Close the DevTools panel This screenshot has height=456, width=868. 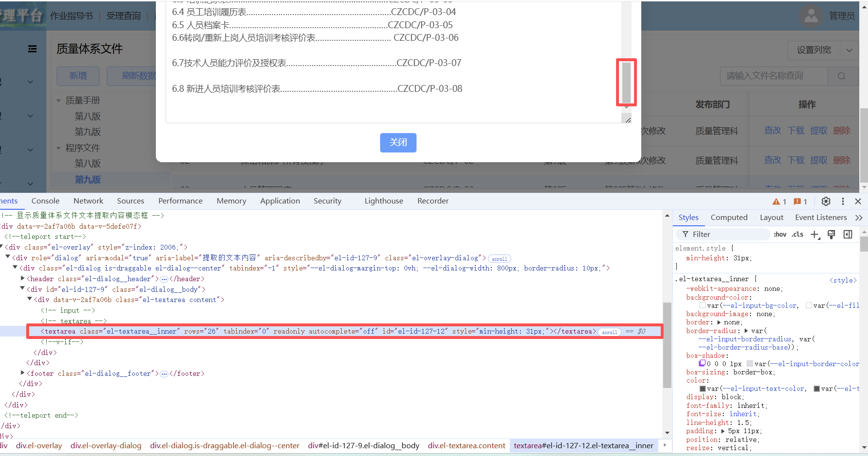pos(858,201)
